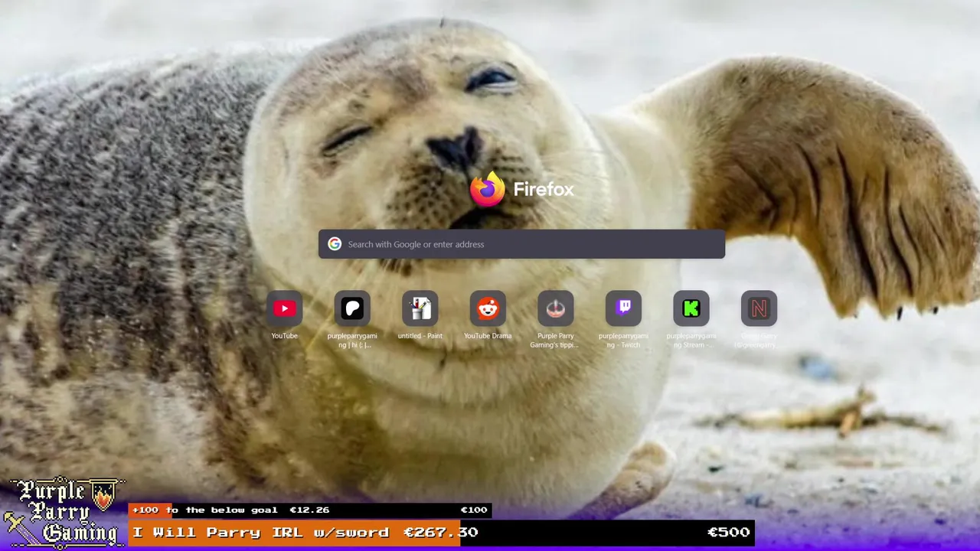Viewport: 980px width, 551px height.
Task: Click the Google logo in the search bar
Action: point(335,244)
